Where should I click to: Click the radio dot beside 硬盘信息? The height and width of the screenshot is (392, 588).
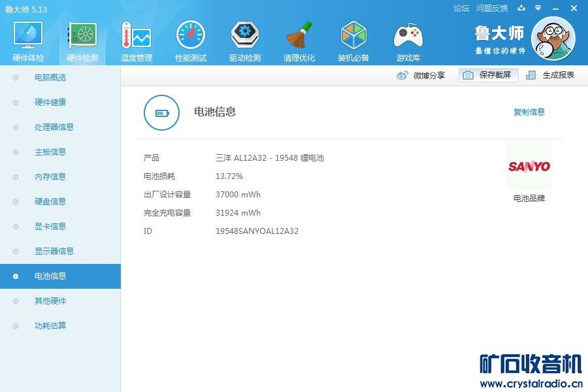(16, 202)
